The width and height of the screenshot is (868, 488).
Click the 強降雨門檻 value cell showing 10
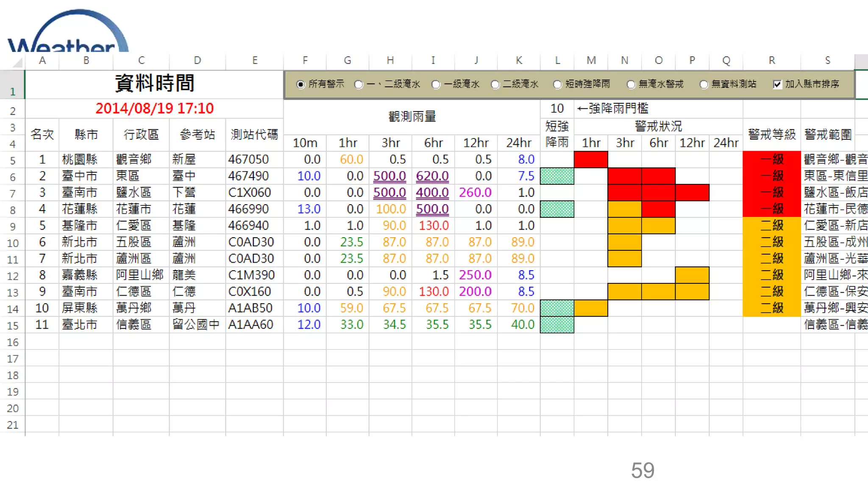[557, 108]
